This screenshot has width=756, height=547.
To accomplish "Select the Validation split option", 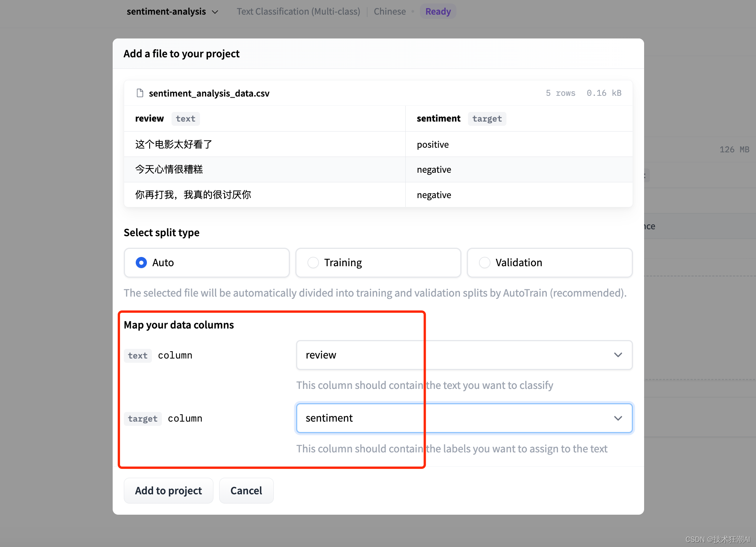I will [485, 262].
